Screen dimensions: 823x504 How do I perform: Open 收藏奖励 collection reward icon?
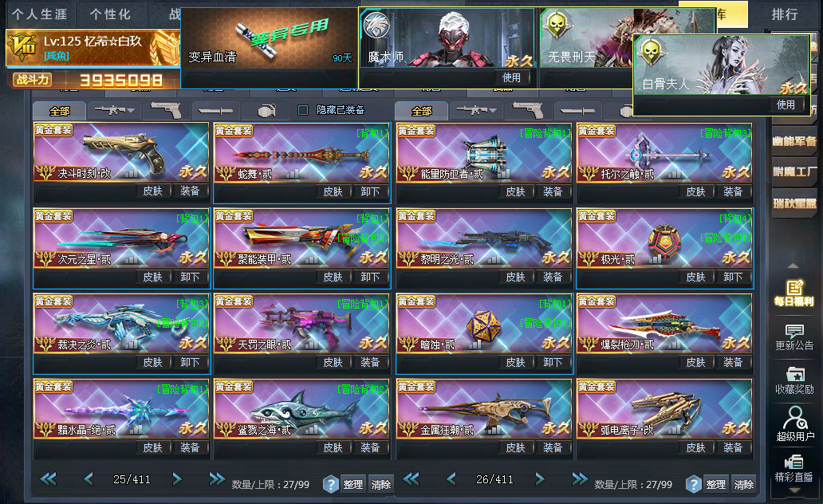tap(794, 381)
